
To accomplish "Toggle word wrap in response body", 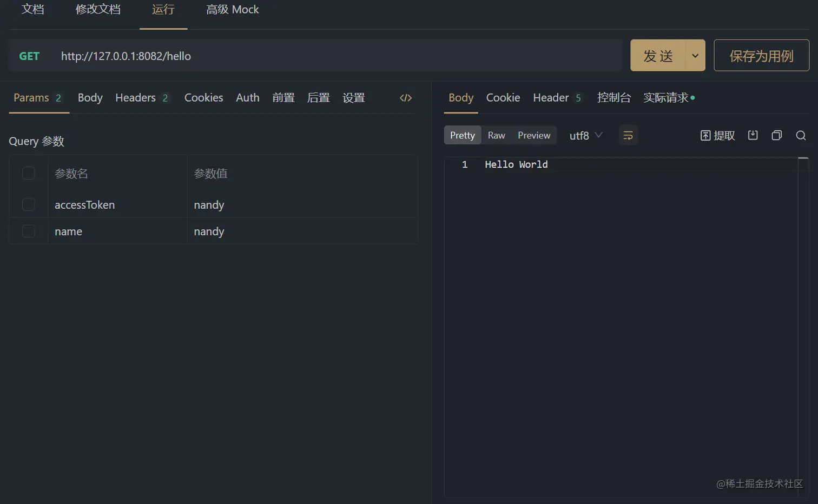I will 628,135.
